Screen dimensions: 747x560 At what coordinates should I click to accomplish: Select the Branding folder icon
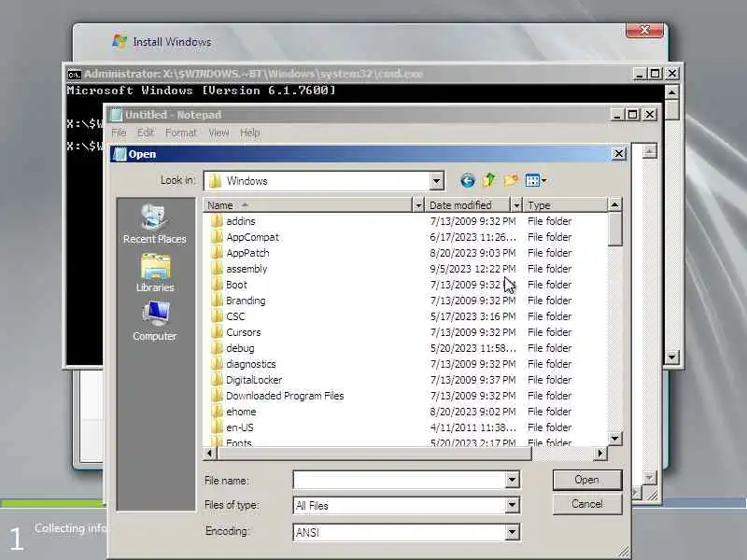[x=217, y=300]
